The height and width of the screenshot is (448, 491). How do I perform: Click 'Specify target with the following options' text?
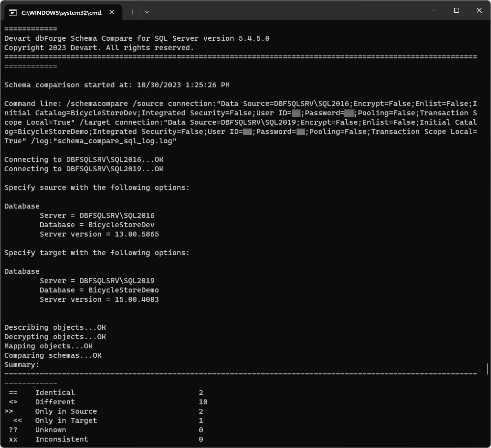pos(97,253)
